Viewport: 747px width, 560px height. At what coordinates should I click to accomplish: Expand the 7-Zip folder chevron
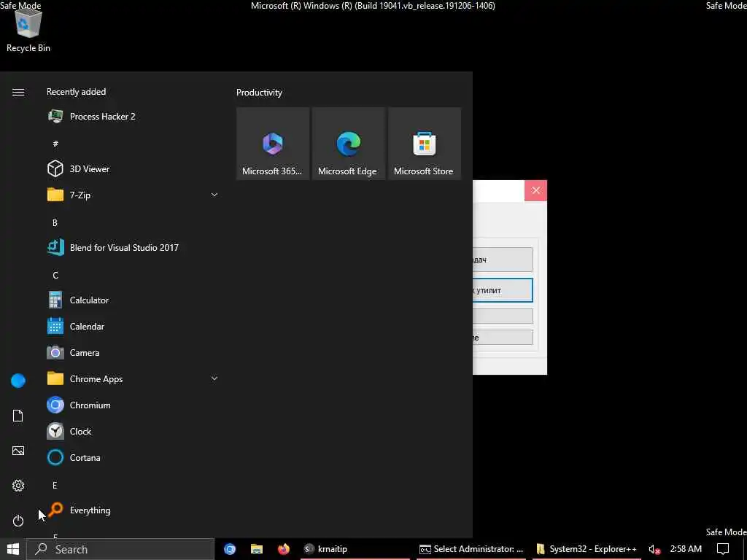(x=214, y=195)
